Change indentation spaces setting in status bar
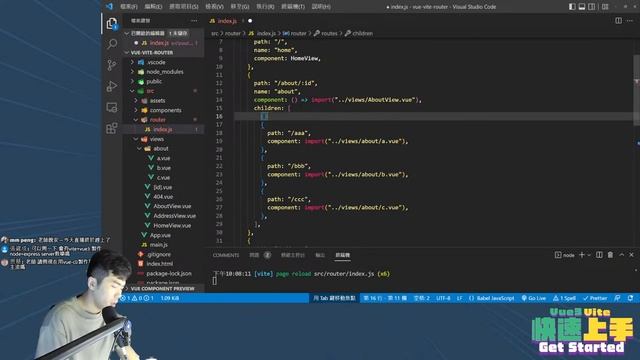The image size is (640, 360). (x=422, y=298)
